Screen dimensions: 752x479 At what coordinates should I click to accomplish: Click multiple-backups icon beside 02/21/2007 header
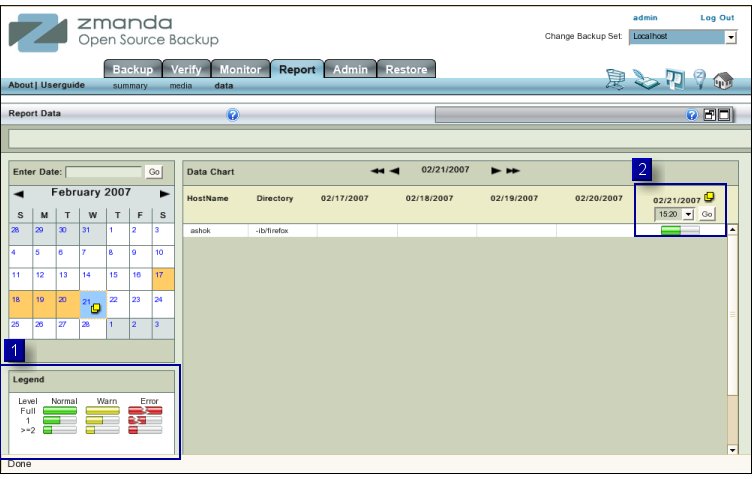pos(709,197)
